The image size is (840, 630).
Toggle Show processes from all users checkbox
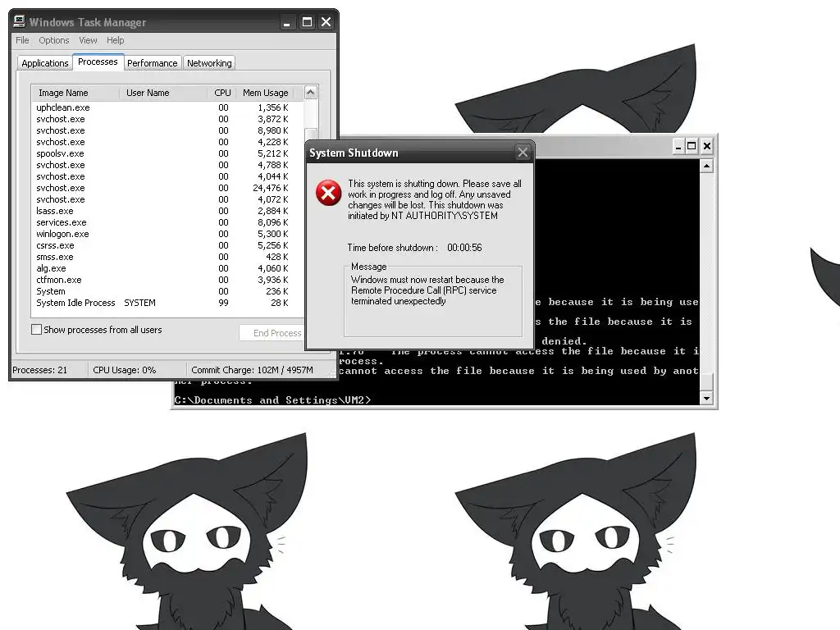(36, 330)
